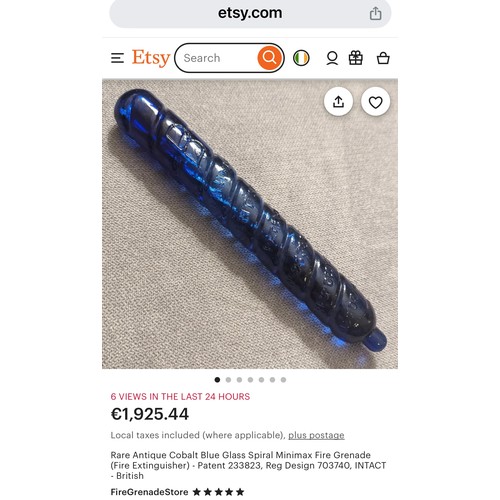Screen dimensions: 500x500
Task: Share listing using image share button
Action: tap(338, 102)
